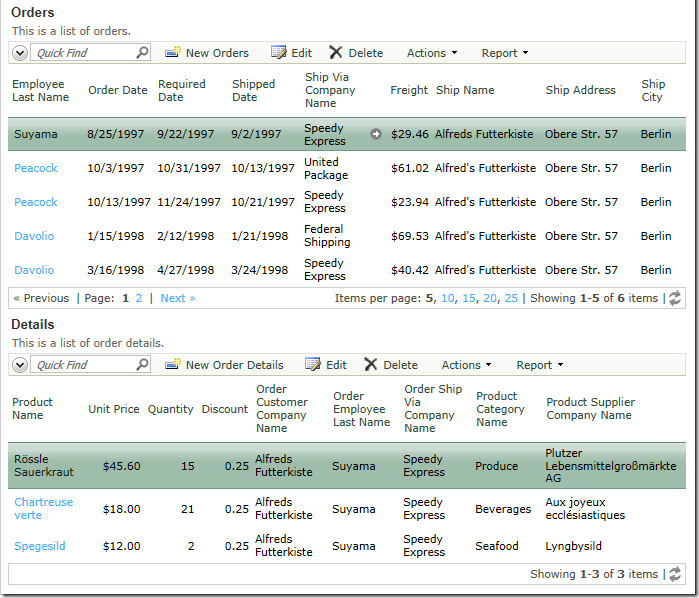Open the Details Actions dropdown

(x=466, y=365)
